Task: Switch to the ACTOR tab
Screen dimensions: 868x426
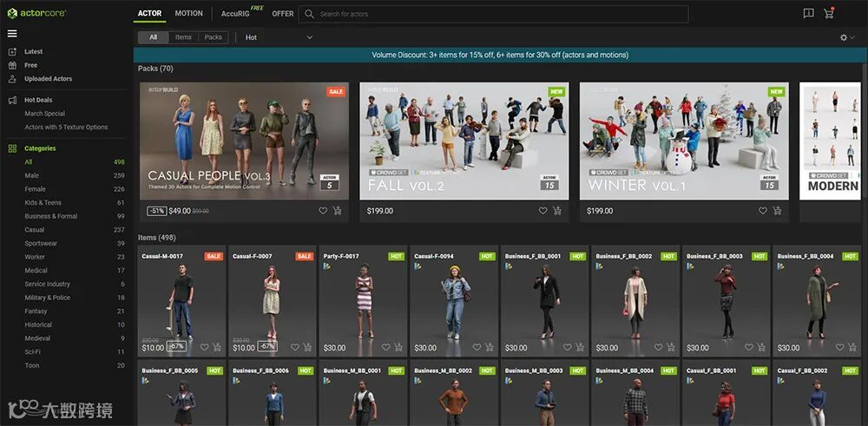Action: point(149,13)
